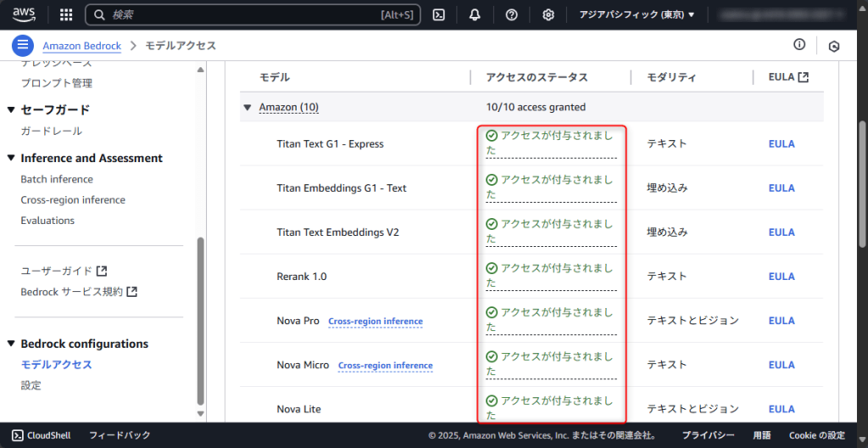
Task: Collapse the Inference and Assessment section
Action: [12, 159]
